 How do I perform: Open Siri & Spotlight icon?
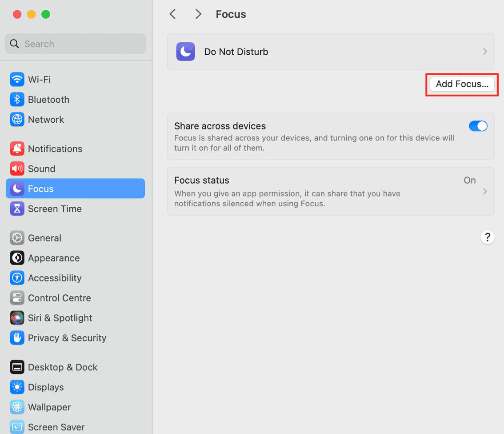[x=17, y=318]
